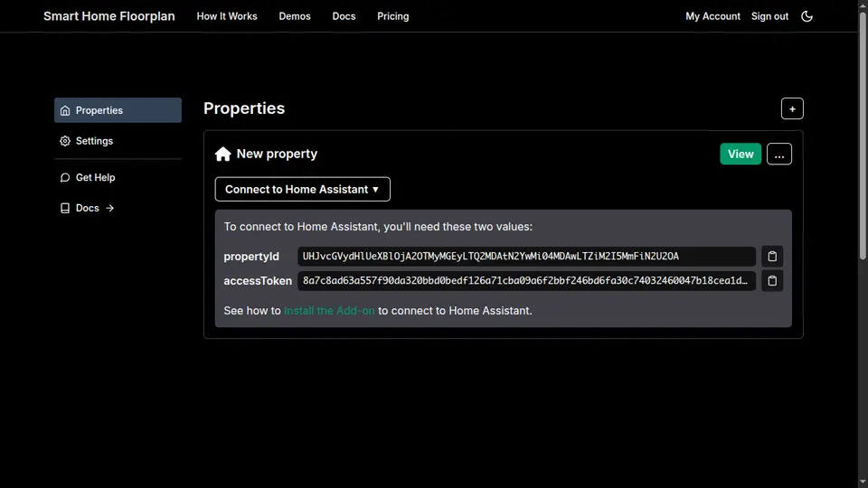Click the Properties sidebar home icon
The width and height of the screenshot is (868, 488).
[65, 110]
